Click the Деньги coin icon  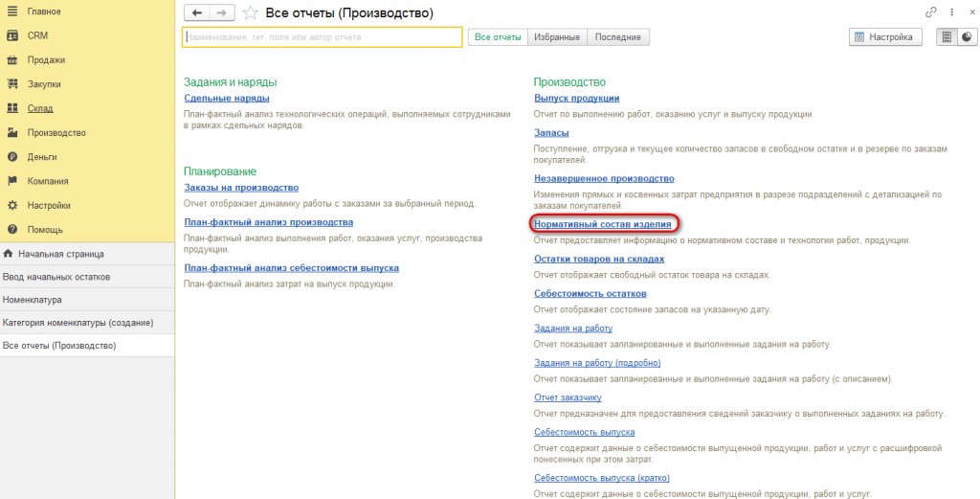coord(11,157)
